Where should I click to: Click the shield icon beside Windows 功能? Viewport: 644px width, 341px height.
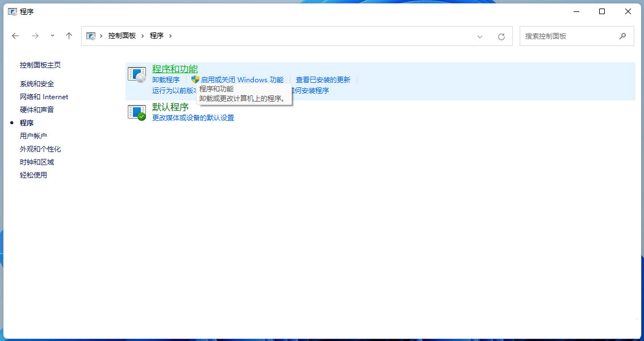point(195,79)
